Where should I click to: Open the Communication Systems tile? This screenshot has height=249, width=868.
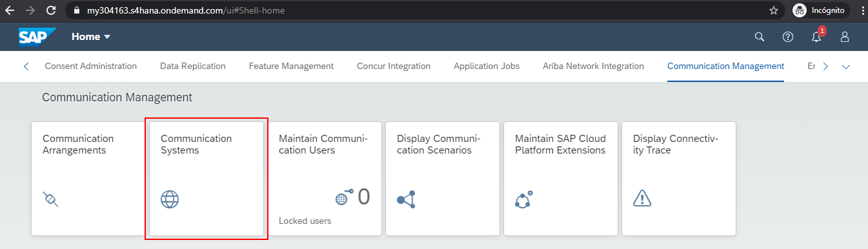(207, 179)
